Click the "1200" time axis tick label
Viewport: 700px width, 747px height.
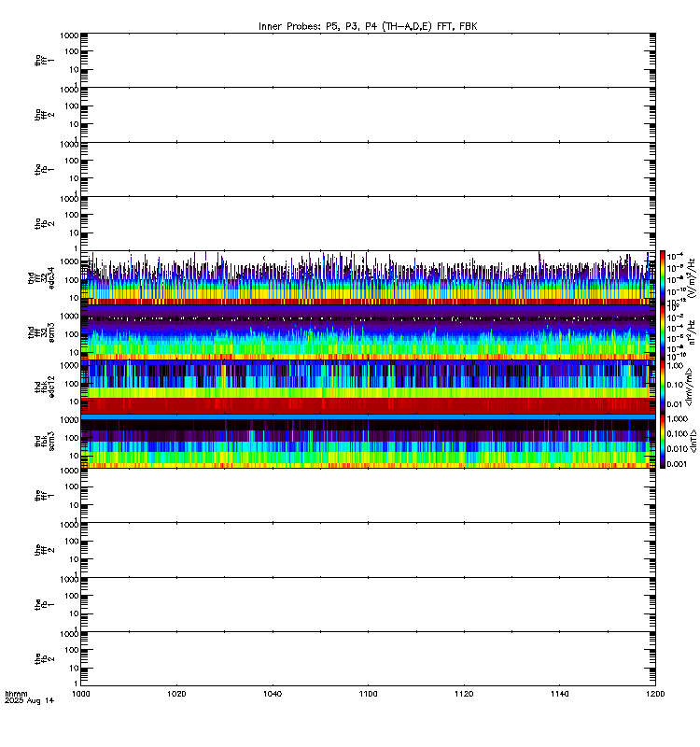click(655, 694)
